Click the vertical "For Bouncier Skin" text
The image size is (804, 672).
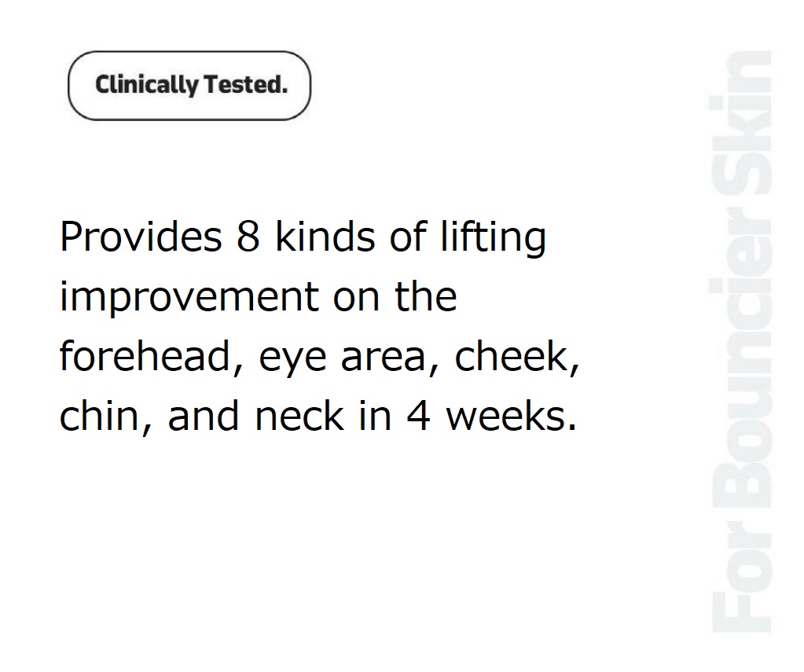pyautogui.click(x=741, y=341)
